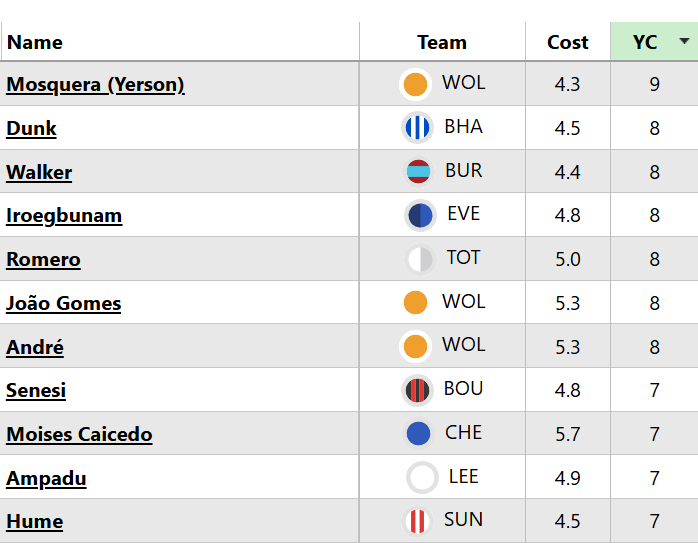Click the Team column header
698x543 pixels.
442,42
